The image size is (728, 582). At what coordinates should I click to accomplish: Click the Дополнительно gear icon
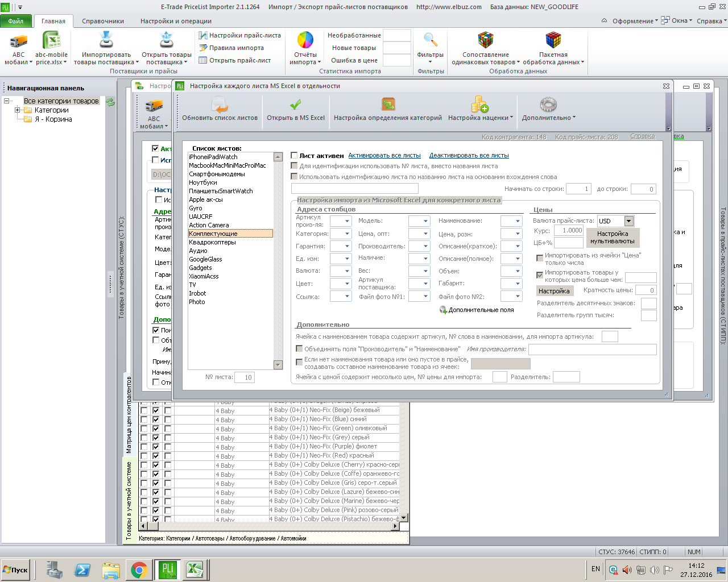[x=548, y=105]
